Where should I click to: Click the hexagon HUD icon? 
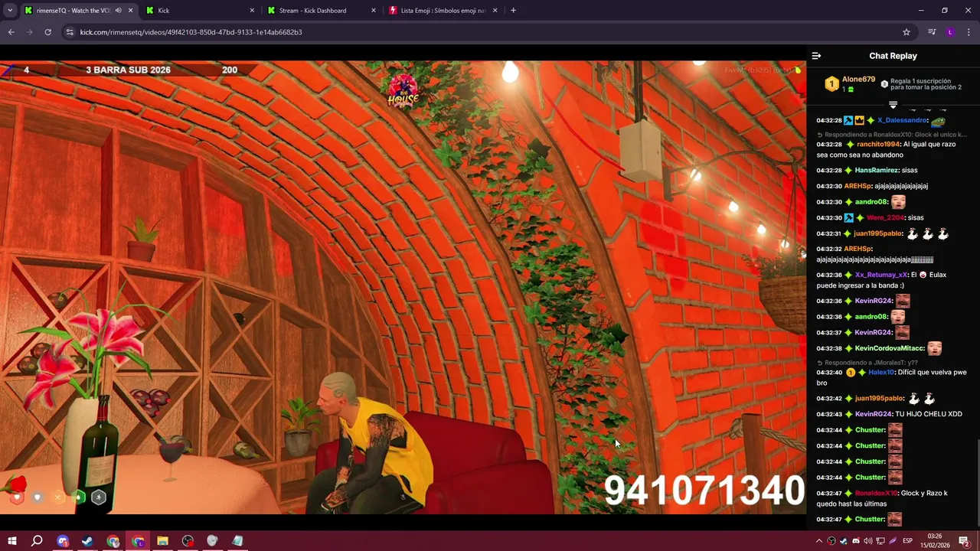tap(98, 497)
